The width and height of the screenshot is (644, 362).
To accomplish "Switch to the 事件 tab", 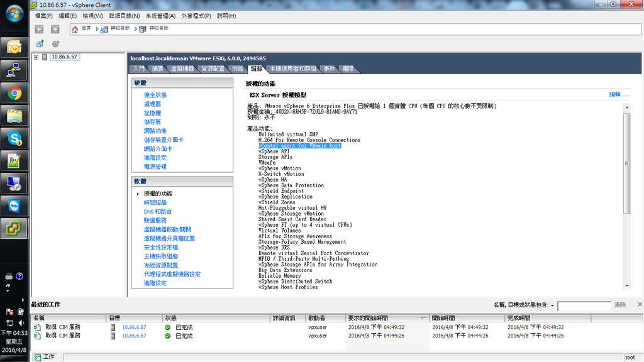I will (329, 69).
